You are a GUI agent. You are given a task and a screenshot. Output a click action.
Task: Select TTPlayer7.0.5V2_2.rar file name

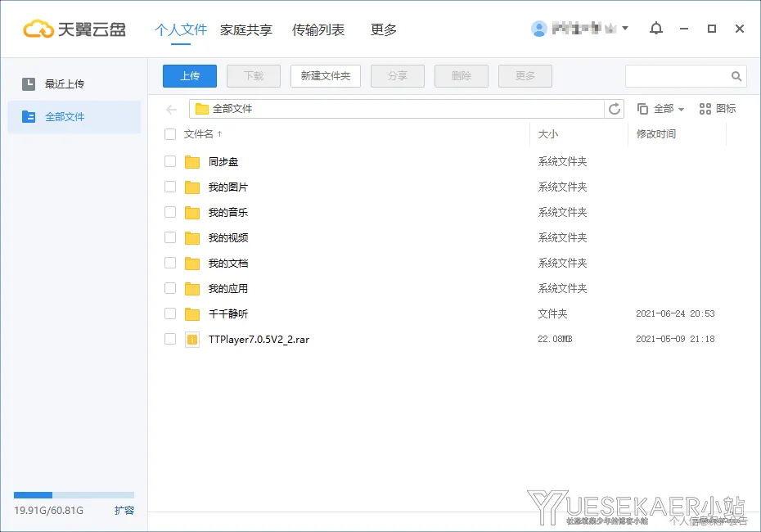[x=259, y=340]
